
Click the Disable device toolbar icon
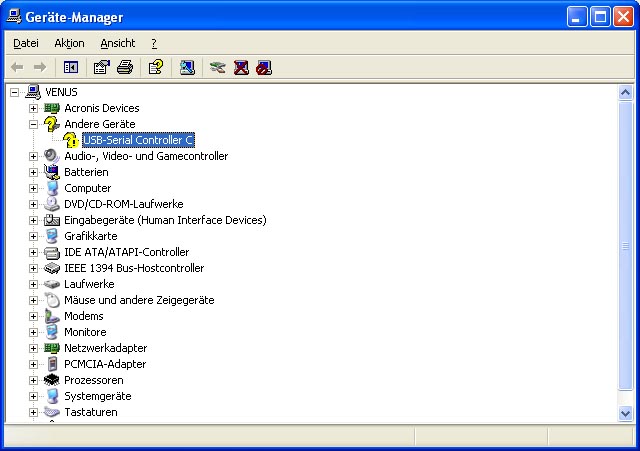(x=264, y=67)
